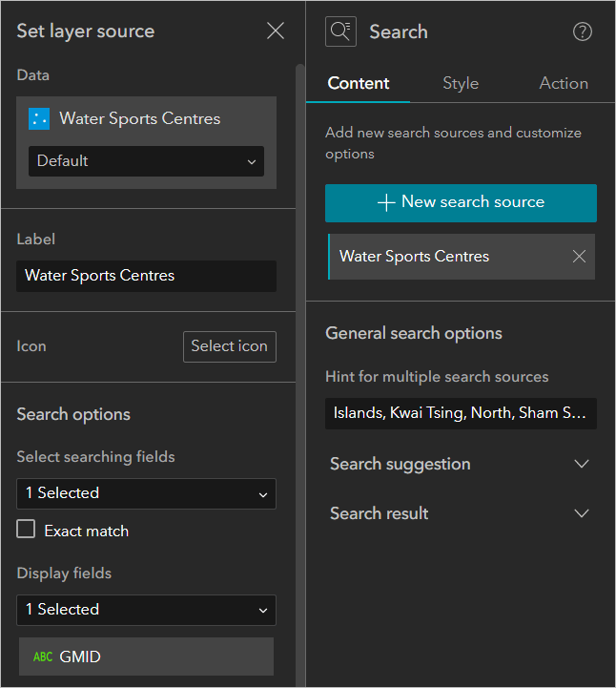Viewport: 616px width, 688px height.
Task: Click the Search widget icon
Action: click(x=339, y=31)
